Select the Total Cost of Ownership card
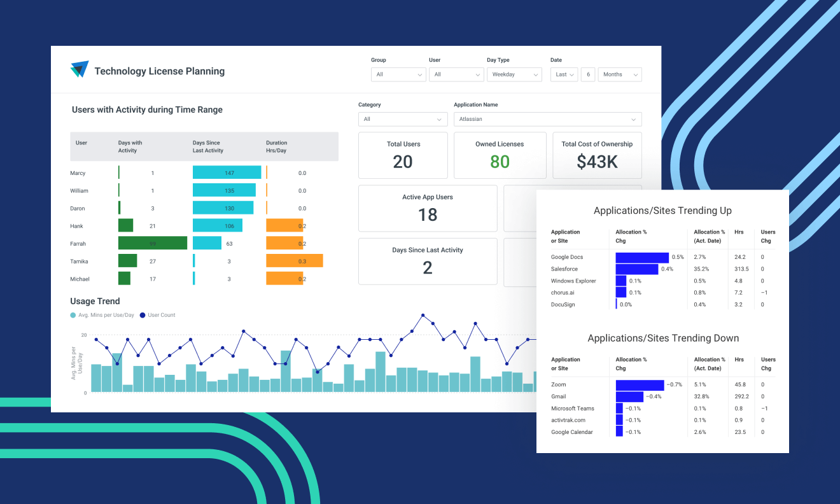 click(597, 155)
